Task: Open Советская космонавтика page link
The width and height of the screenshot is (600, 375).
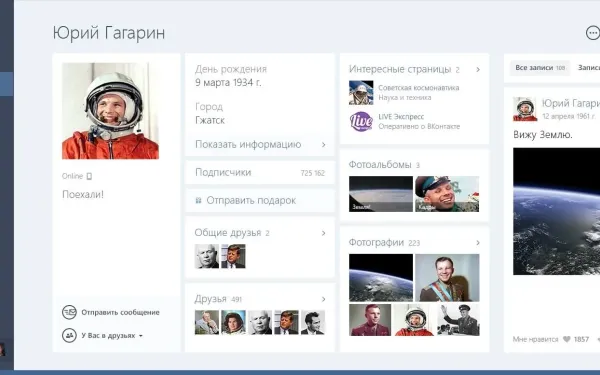Action: (419, 88)
